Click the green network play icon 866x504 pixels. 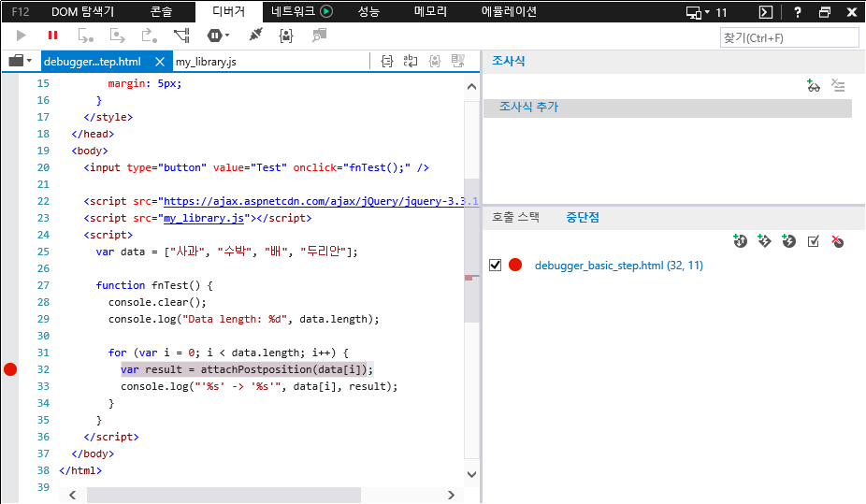pos(326,11)
